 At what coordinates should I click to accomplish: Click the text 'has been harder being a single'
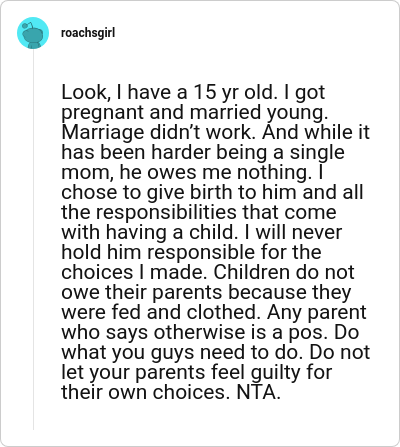point(203,152)
